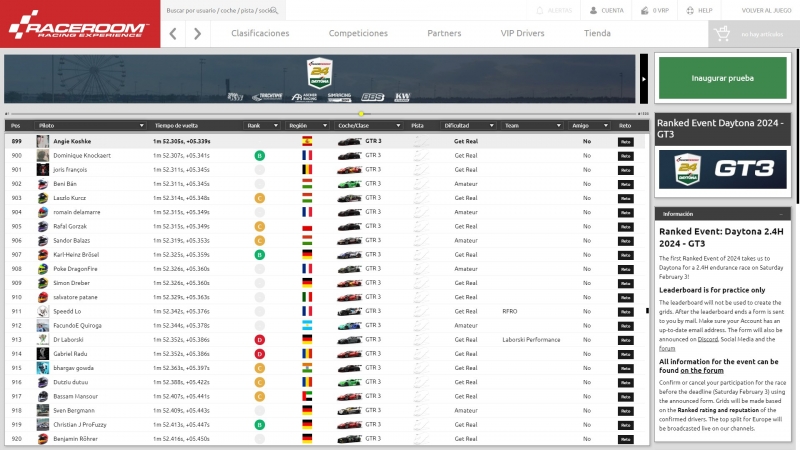This screenshot has width=800, height=450.
Task: Follow the 'on the forum' link
Action: click(x=702, y=371)
